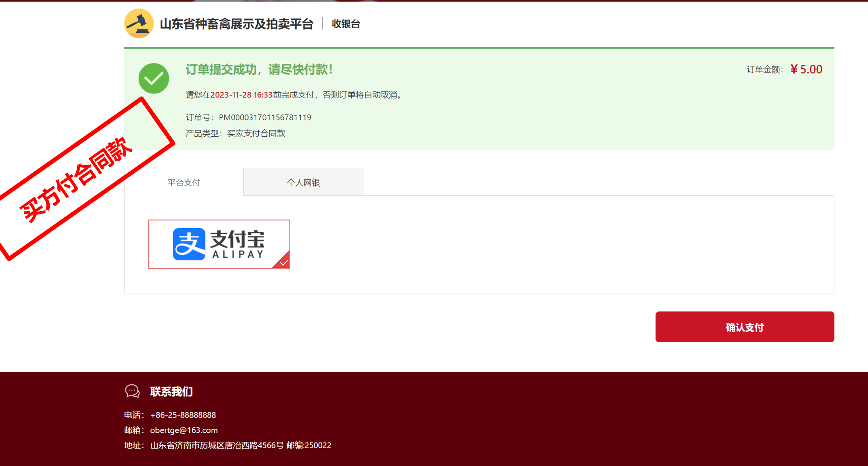Click the green success checkmark icon
The height and width of the screenshot is (466, 868).
pyautogui.click(x=154, y=78)
